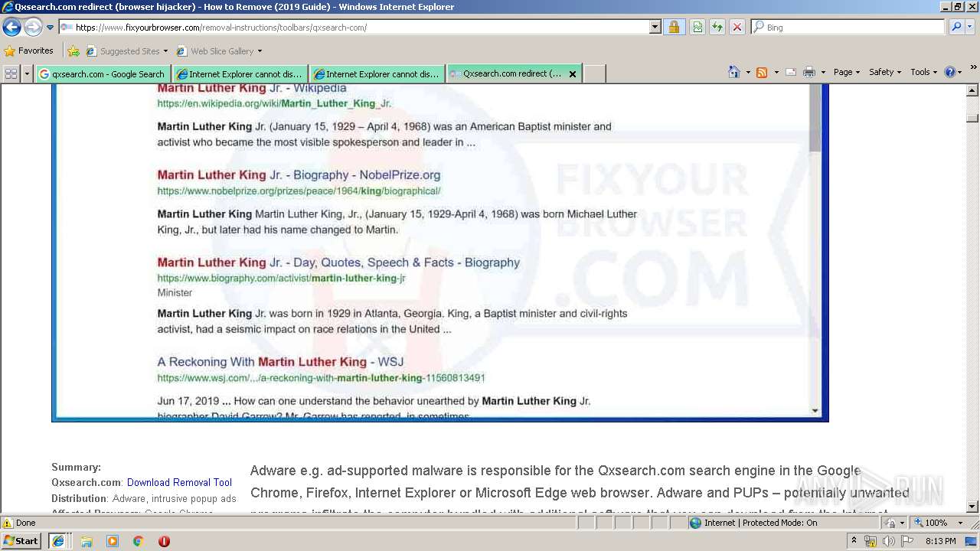This screenshot has height=551, width=980.
Task: Open the media player taskbar icon
Action: pos(113,541)
